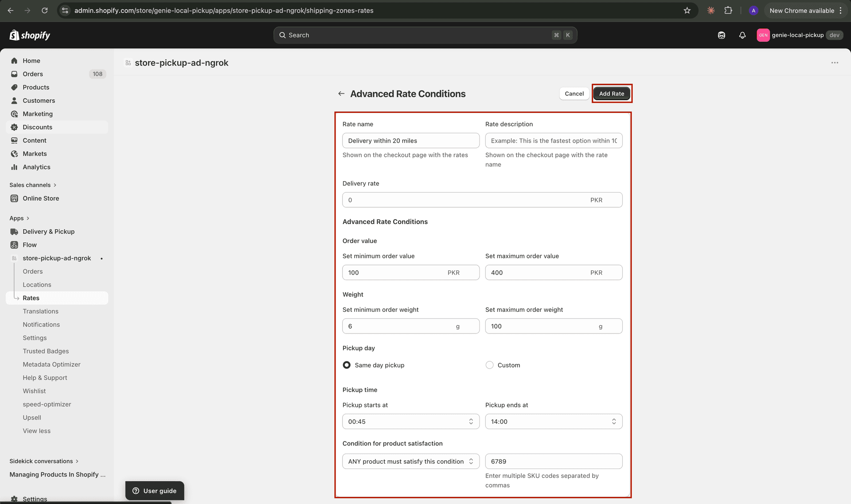
Task: Open Help & Support page
Action: (45, 378)
